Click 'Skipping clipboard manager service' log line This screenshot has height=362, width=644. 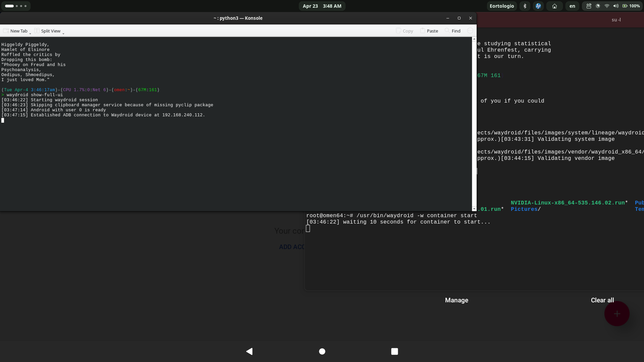107,105
